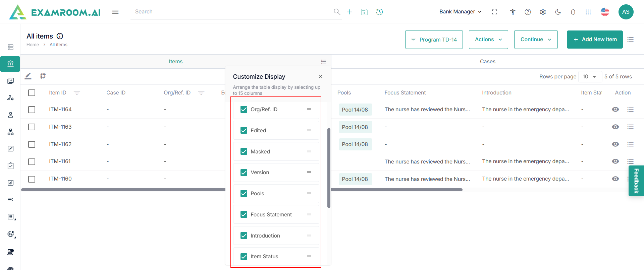This screenshot has height=270, width=644.
Task: Expand the Bank Manager role dropdown
Action: pyautogui.click(x=460, y=12)
